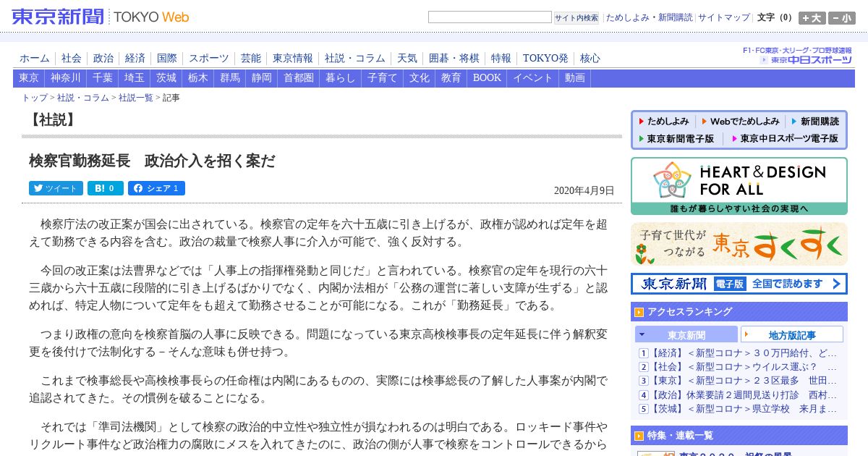Open the 東京すくすく banner
Viewport: 868px width, 456px height.
[739, 244]
